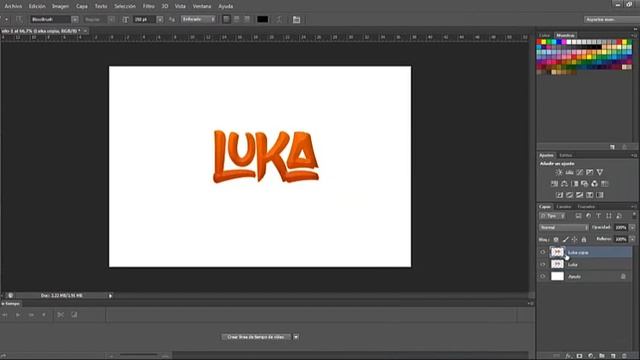Create new layer icon in Layers footer

[613, 356]
